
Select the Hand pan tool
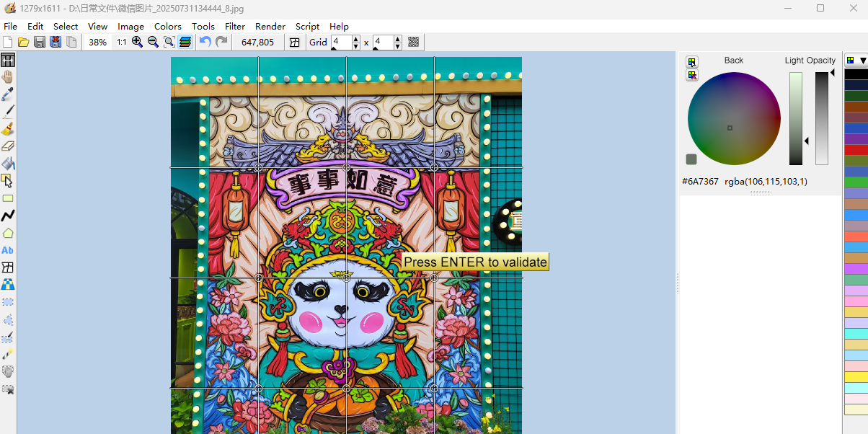coord(8,77)
